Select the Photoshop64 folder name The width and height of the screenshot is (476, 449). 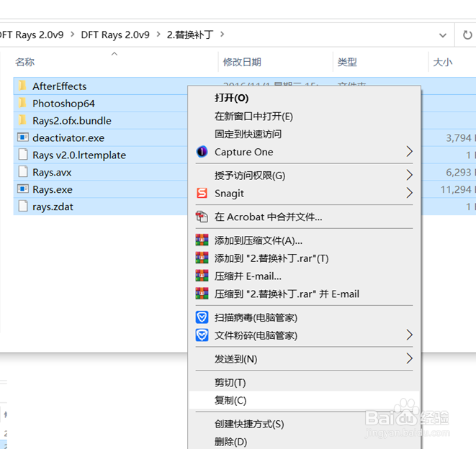63,104
